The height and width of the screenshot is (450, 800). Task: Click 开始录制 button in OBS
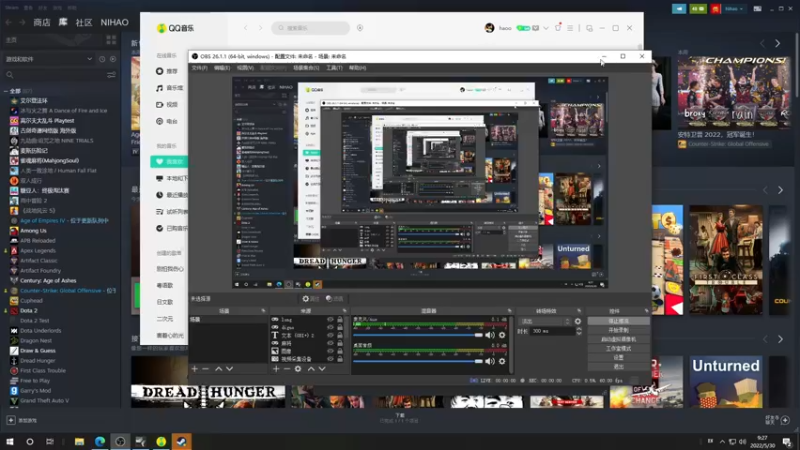click(x=618, y=330)
